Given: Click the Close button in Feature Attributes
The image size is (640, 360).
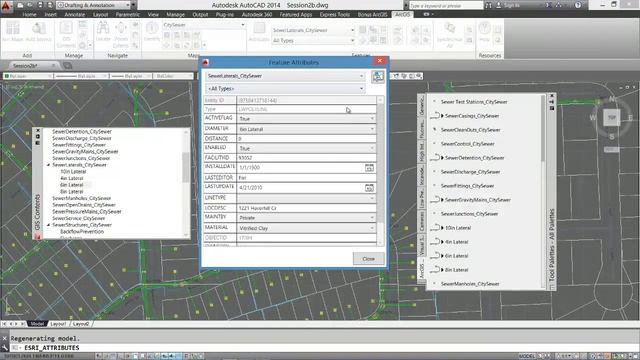Looking at the screenshot, I should [368, 259].
